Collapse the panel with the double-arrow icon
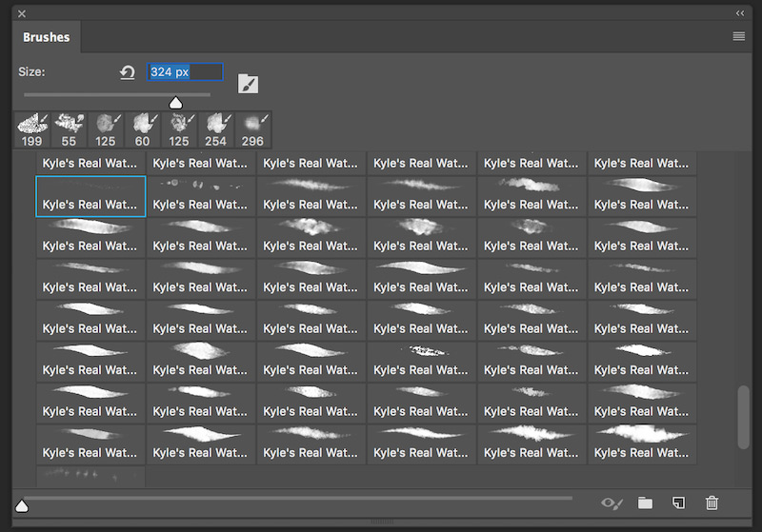Screen dimensions: 762x532 point(740,13)
